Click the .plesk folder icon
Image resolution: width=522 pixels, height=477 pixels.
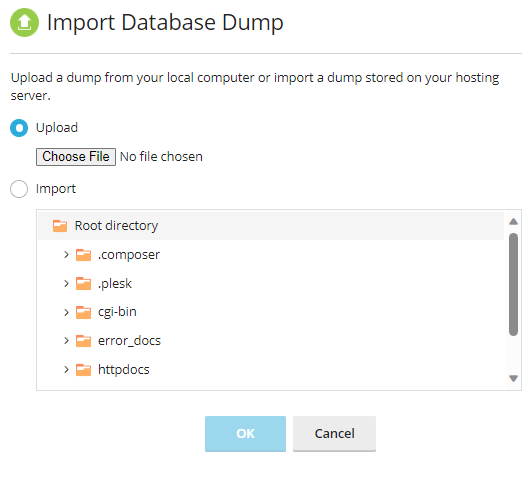pos(83,284)
